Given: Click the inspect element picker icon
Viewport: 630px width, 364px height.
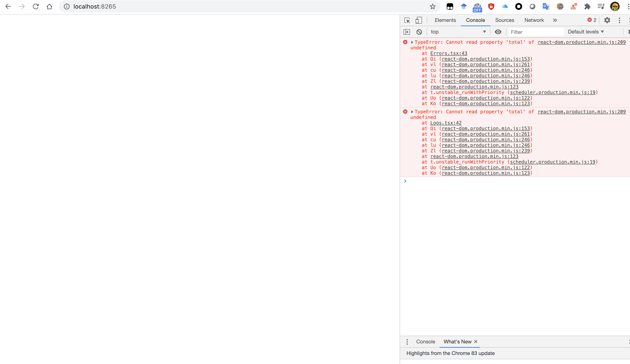Looking at the screenshot, I should click(407, 20).
